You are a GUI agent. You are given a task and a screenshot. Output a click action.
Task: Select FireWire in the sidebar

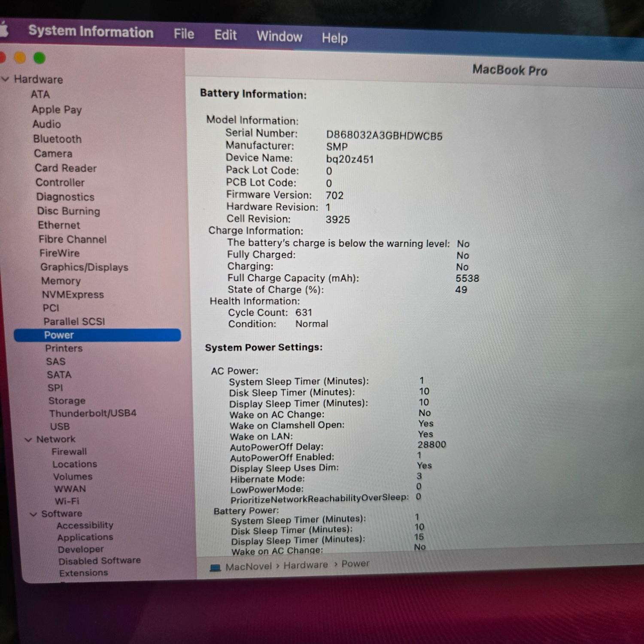(60, 253)
